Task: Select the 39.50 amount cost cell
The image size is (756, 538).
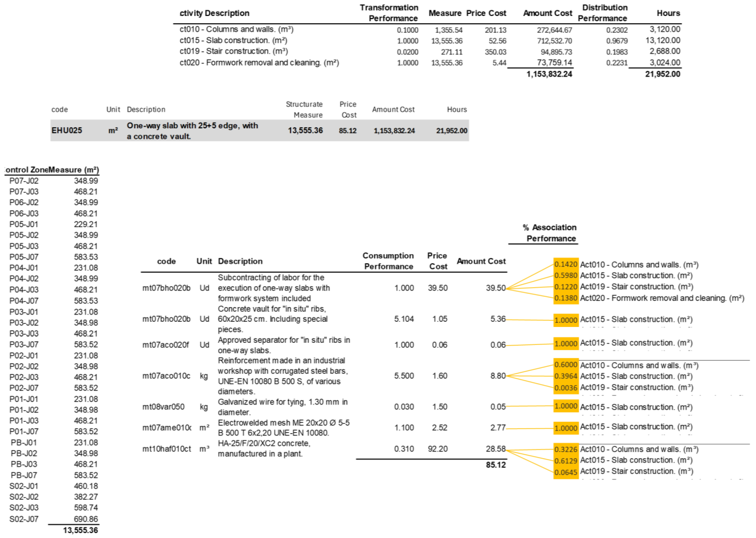Action: click(496, 288)
